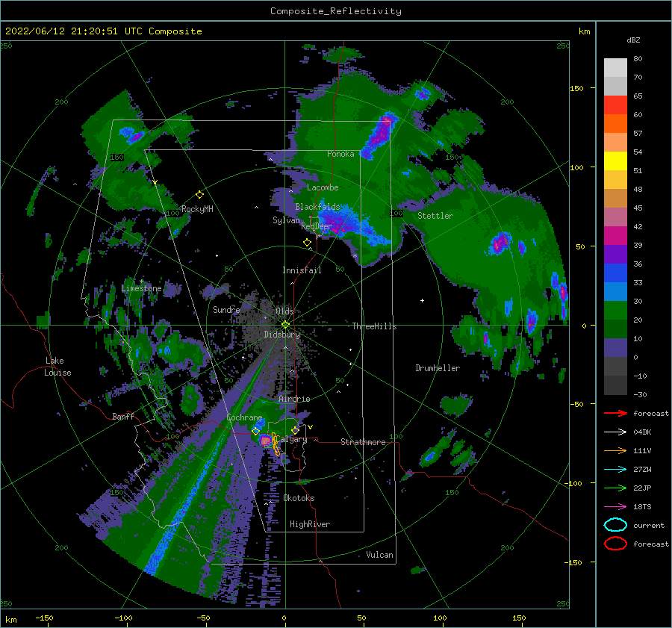The height and width of the screenshot is (628, 672).
Task: Click the 111V legend label text
Action: pyautogui.click(x=642, y=450)
